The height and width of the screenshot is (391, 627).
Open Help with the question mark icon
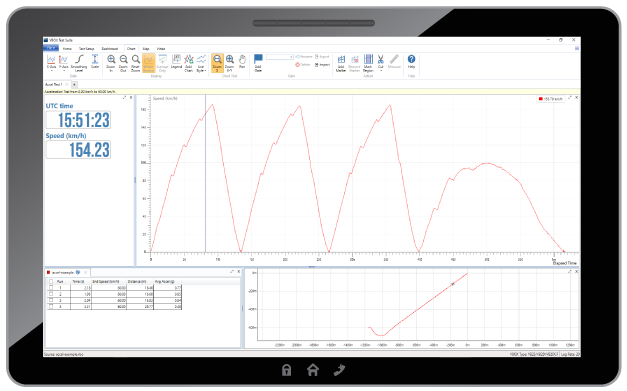click(x=411, y=59)
